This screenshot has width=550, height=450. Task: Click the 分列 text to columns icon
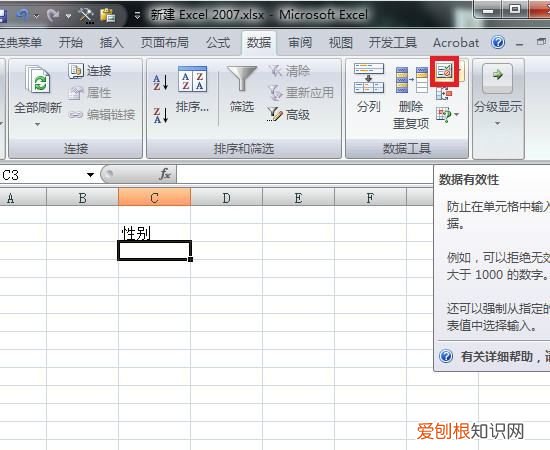pyautogui.click(x=369, y=79)
